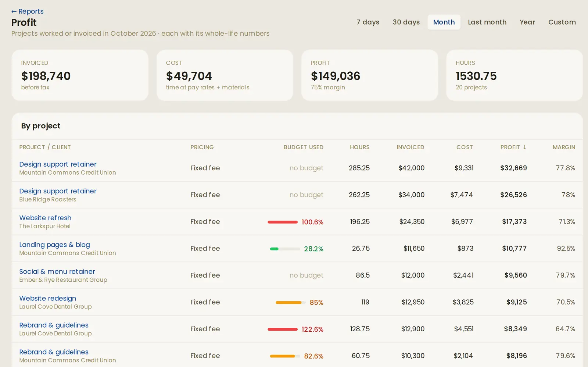Select the 7 days range tab
588x367 pixels.
pos(368,22)
